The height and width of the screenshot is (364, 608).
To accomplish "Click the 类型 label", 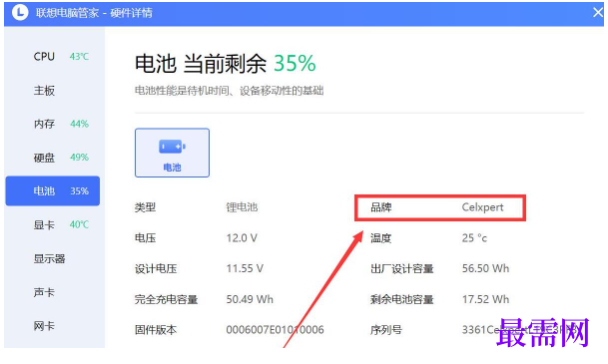I will tap(145, 207).
